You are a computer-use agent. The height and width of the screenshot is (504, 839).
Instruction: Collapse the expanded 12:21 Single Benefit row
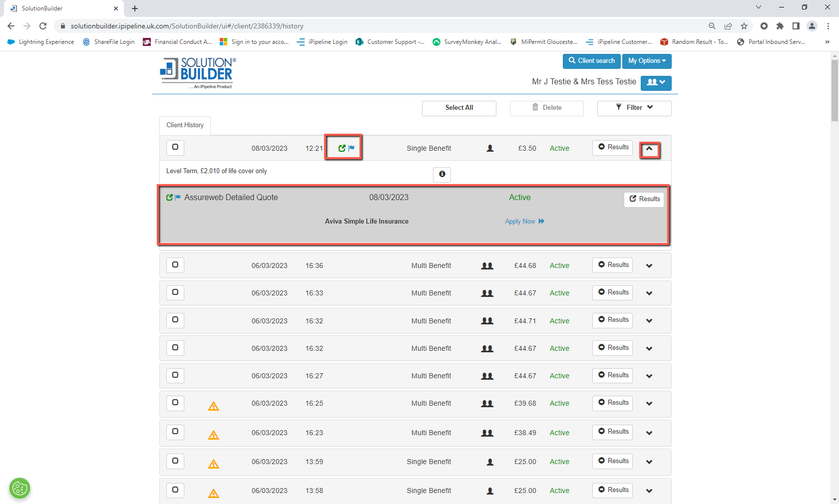649,149
